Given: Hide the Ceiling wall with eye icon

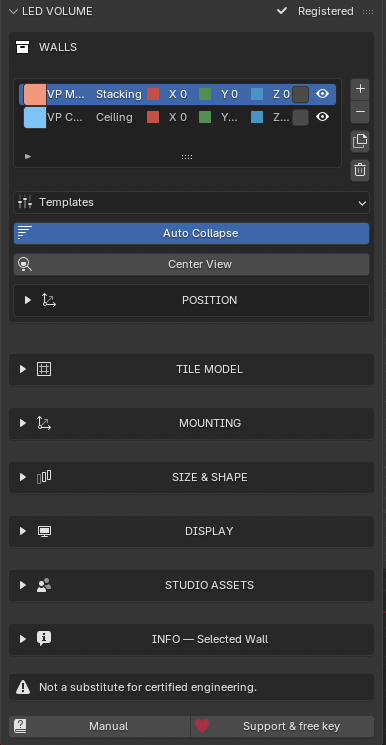Looking at the screenshot, I should point(323,117).
